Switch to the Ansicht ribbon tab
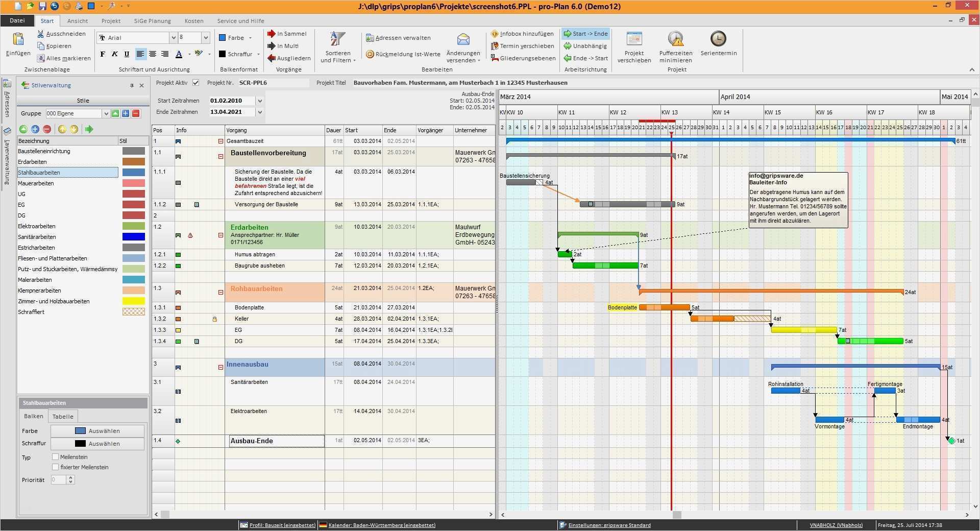 pyautogui.click(x=78, y=21)
